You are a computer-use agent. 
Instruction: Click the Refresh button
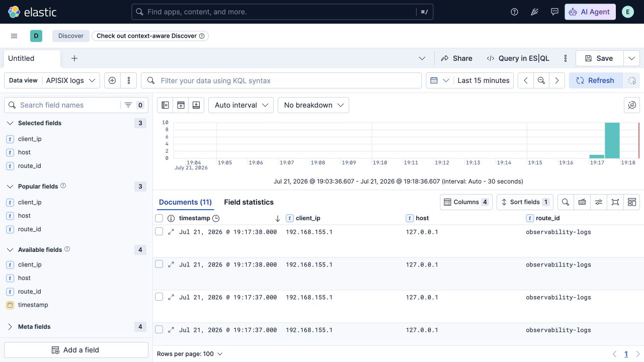point(595,80)
